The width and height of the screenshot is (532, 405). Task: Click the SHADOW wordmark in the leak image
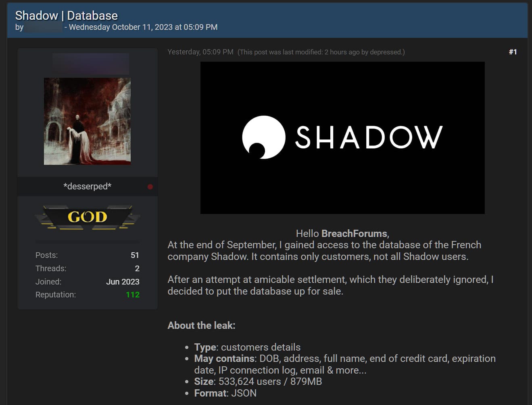[x=369, y=137]
